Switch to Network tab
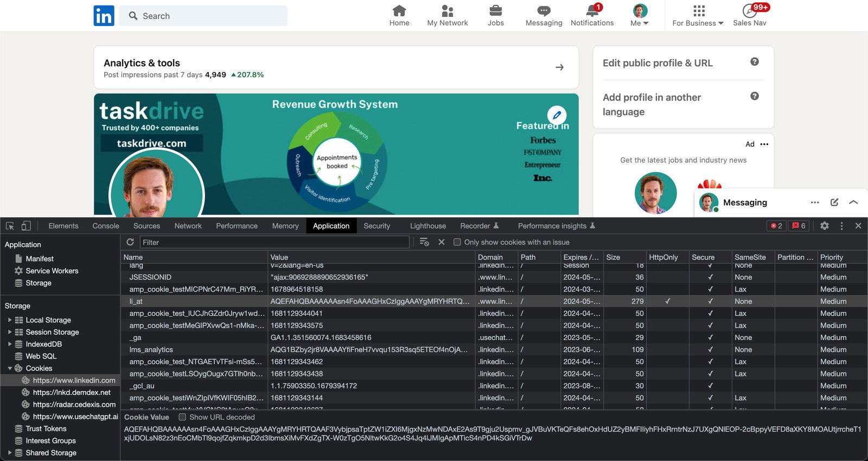Screen dimensions: 868x461 click(x=188, y=226)
